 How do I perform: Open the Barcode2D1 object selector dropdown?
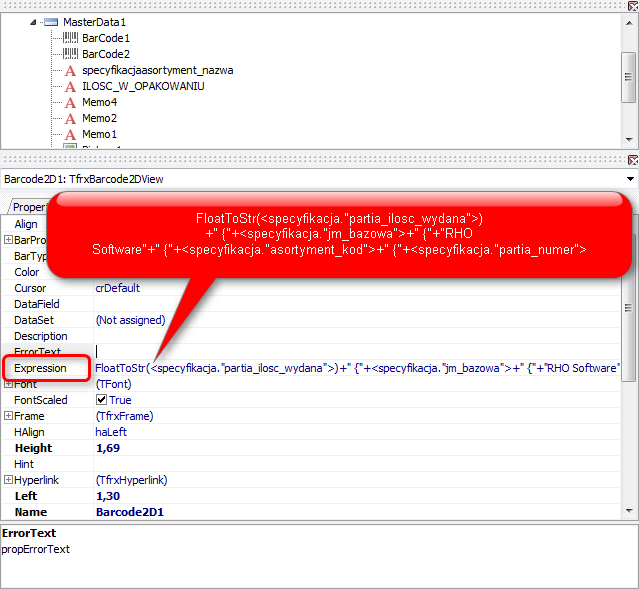pos(629,179)
